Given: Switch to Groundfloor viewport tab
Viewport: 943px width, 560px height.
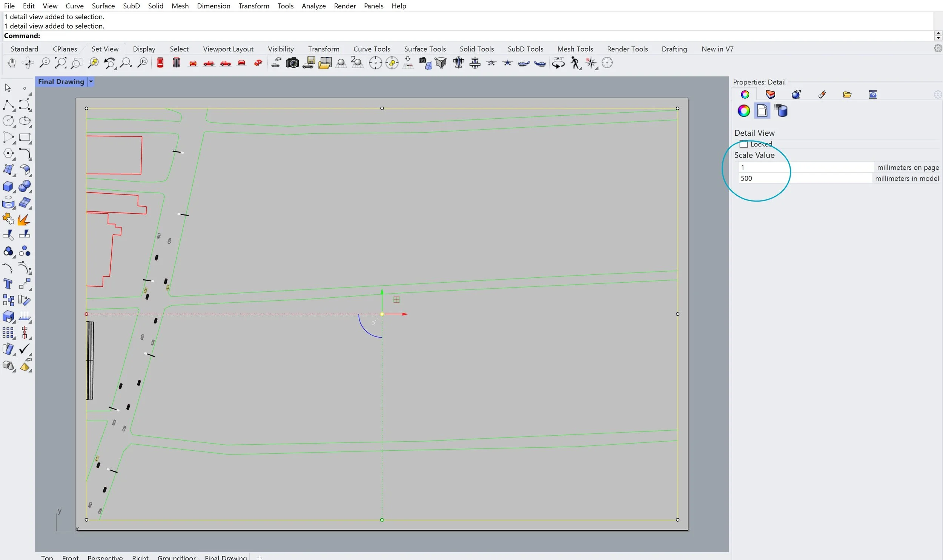Looking at the screenshot, I should pos(177,557).
